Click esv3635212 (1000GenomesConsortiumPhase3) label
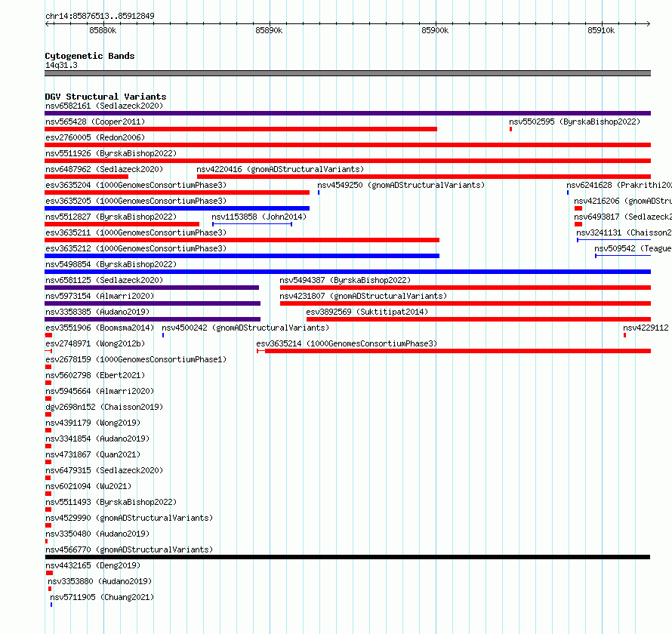The image size is (672, 634). pos(136,248)
